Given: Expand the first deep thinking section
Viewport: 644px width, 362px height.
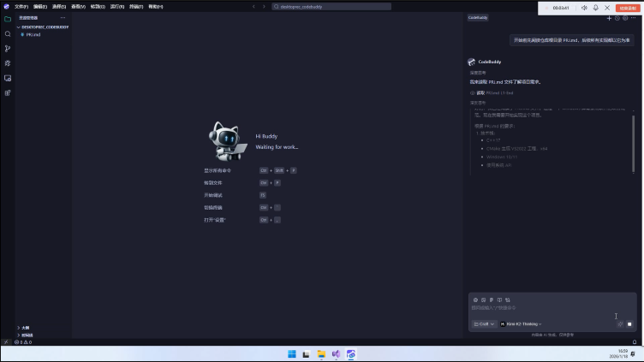Looking at the screenshot, I should [x=478, y=73].
